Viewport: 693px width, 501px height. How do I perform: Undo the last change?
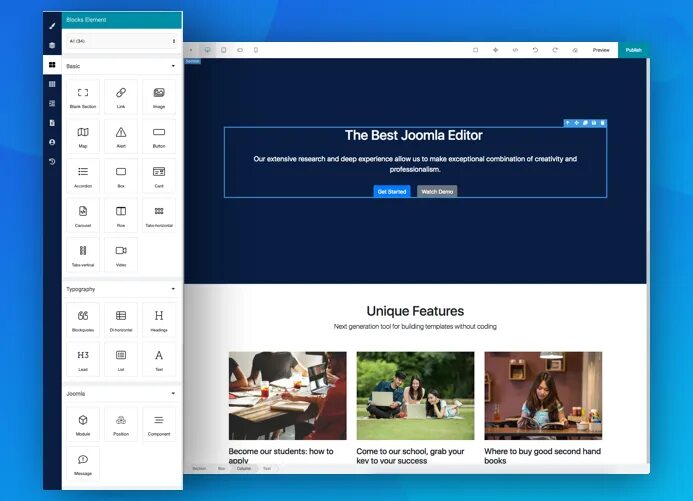pos(535,50)
